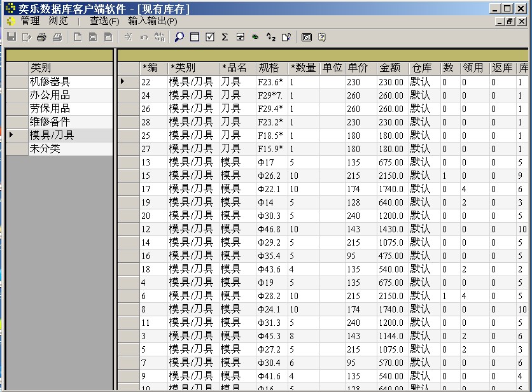Click the 仓库 column header
532x392 pixels.
pos(421,68)
